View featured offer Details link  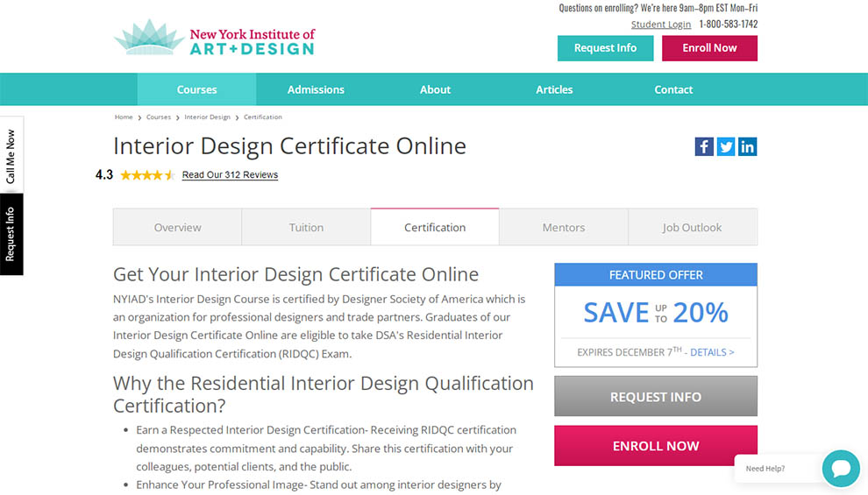tap(712, 352)
